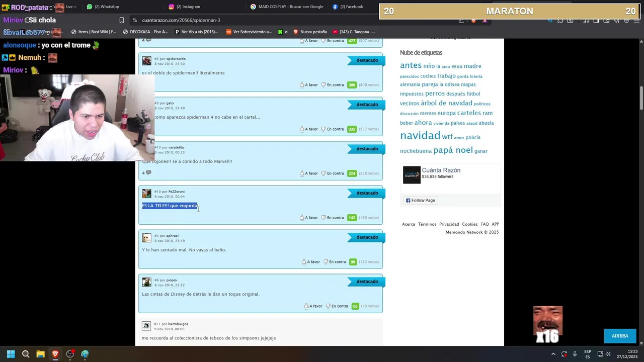Screen dimensions: 644x362
Task: Vote A favor on PeZZeroni comment
Action: click(x=309, y=218)
